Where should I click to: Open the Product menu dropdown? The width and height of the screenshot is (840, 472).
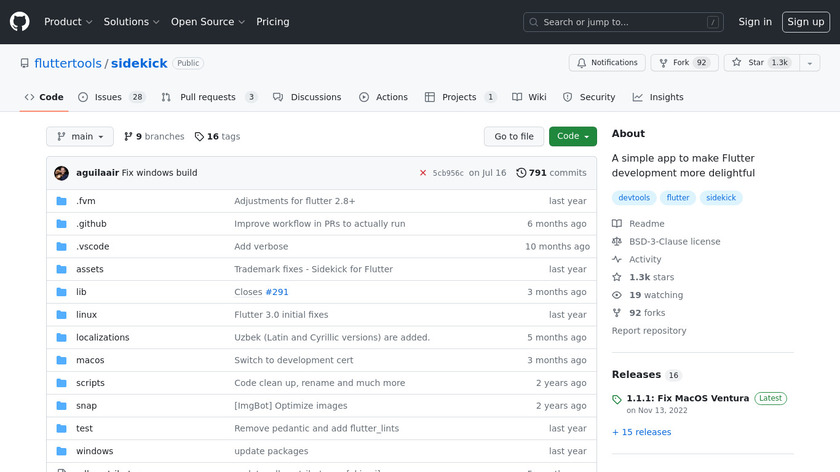[68, 22]
